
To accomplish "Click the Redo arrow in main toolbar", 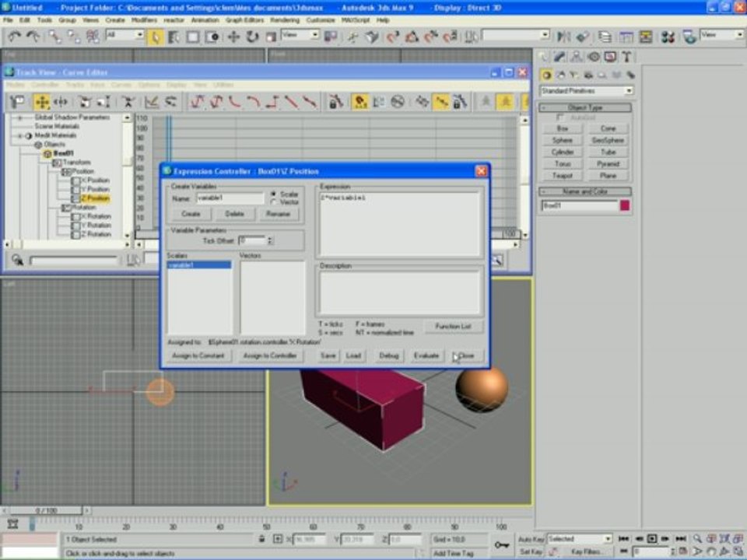I will tap(33, 37).
